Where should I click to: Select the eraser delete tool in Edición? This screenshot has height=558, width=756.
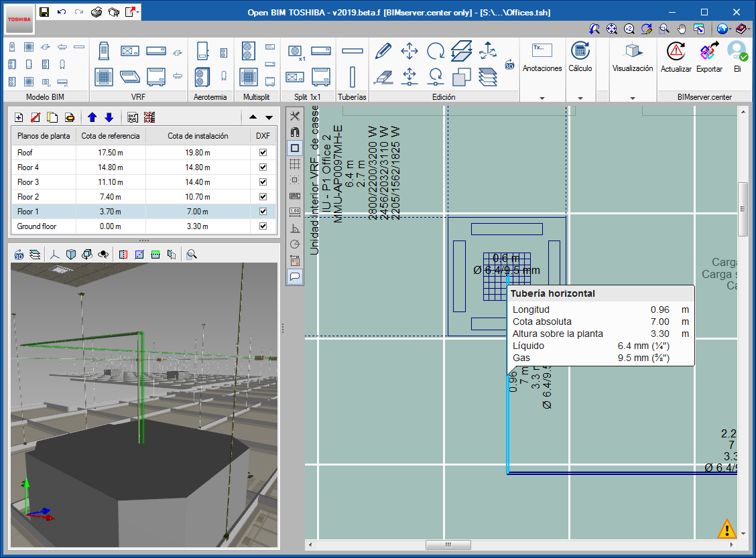click(383, 76)
